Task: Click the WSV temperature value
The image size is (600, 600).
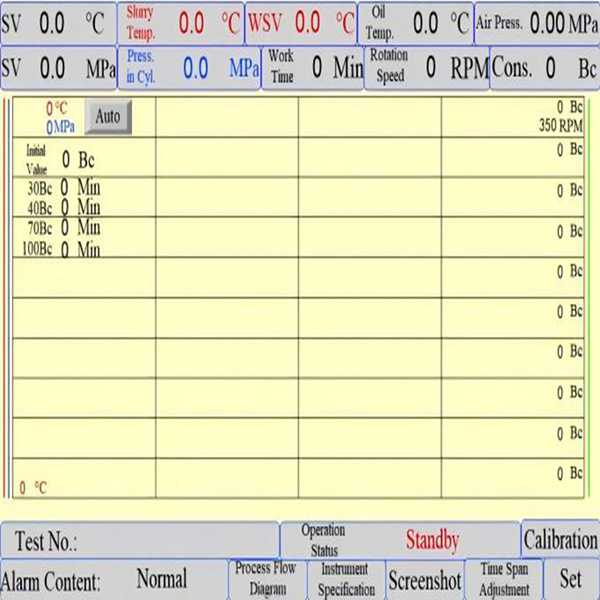Action: tap(308, 22)
